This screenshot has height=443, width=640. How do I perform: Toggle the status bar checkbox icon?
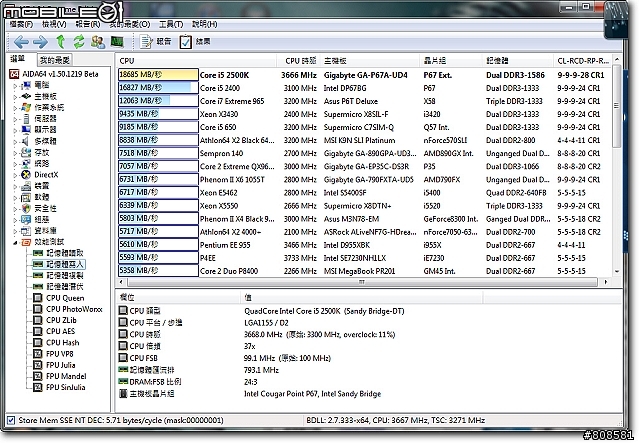[x=11, y=421]
